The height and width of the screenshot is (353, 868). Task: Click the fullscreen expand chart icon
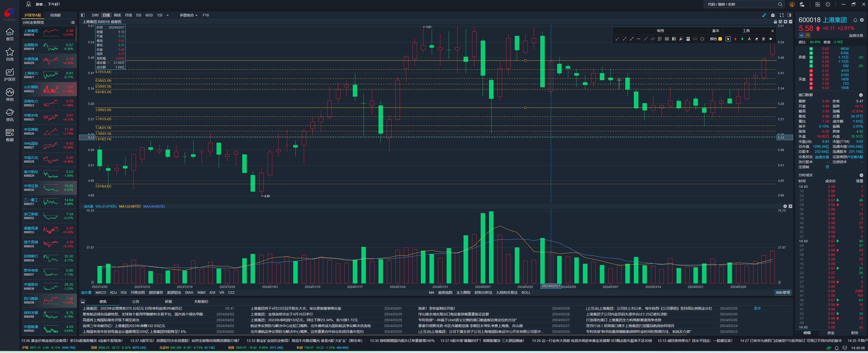(782, 15)
